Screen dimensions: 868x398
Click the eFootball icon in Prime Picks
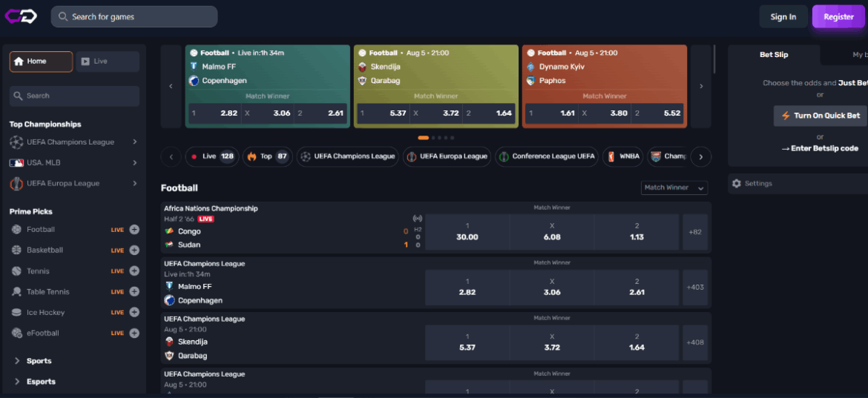(16, 333)
